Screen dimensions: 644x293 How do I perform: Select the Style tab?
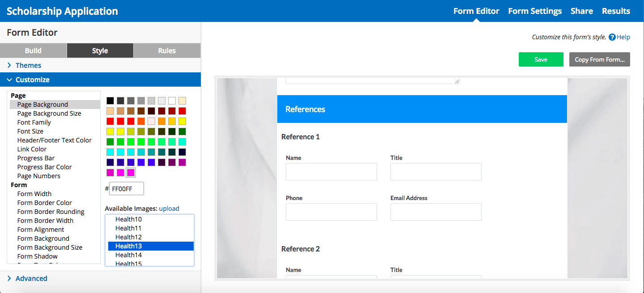pyautogui.click(x=100, y=50)
